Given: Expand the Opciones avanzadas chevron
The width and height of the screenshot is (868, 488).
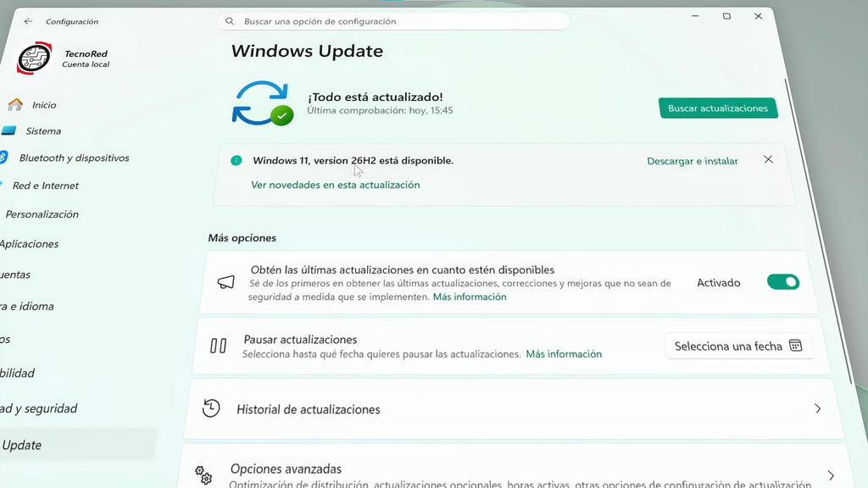Looking at the screenshot, I should point(831,476).
